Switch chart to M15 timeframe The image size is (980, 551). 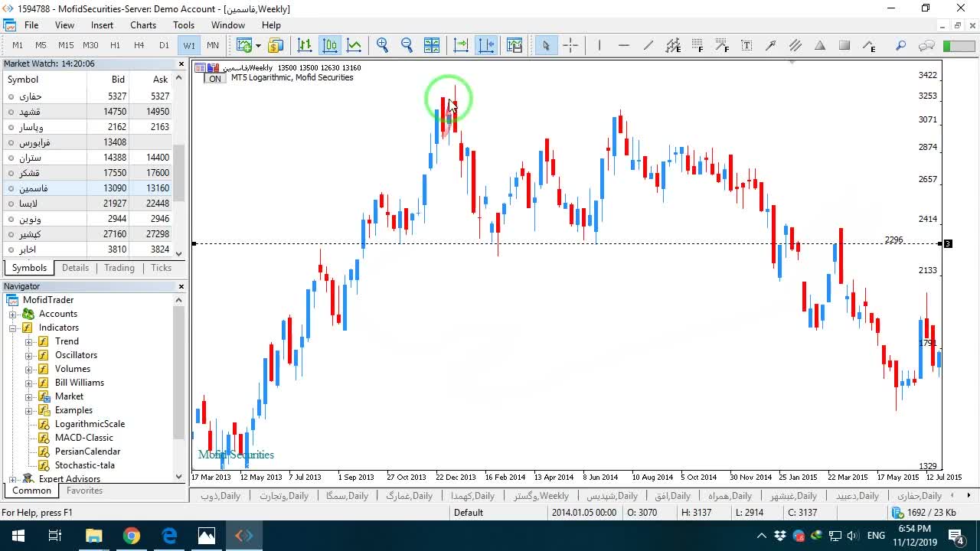pyautogui.click(x=66, y=45)
